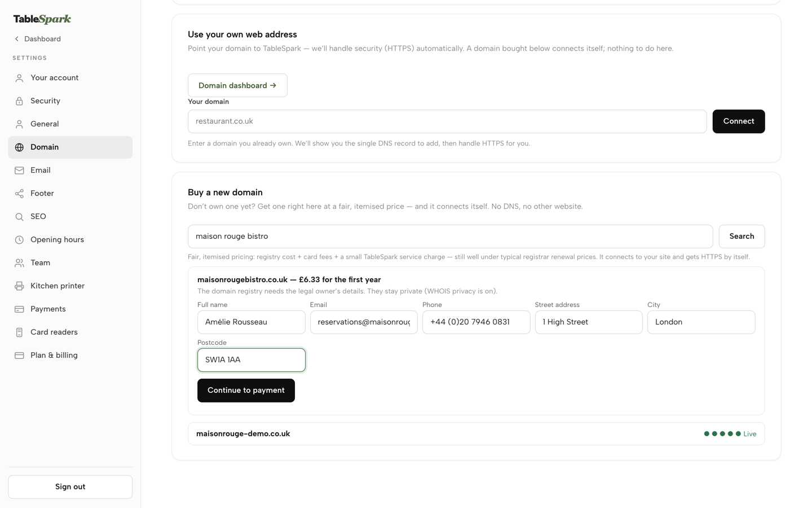The width and height of the screenshot is (812, 508).
Task: Click the Opening hours clock icon
Action: pos(19,240)
